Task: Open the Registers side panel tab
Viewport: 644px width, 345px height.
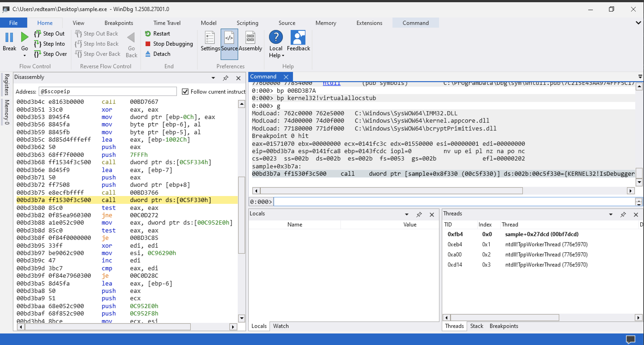Action: pos(7,84)
